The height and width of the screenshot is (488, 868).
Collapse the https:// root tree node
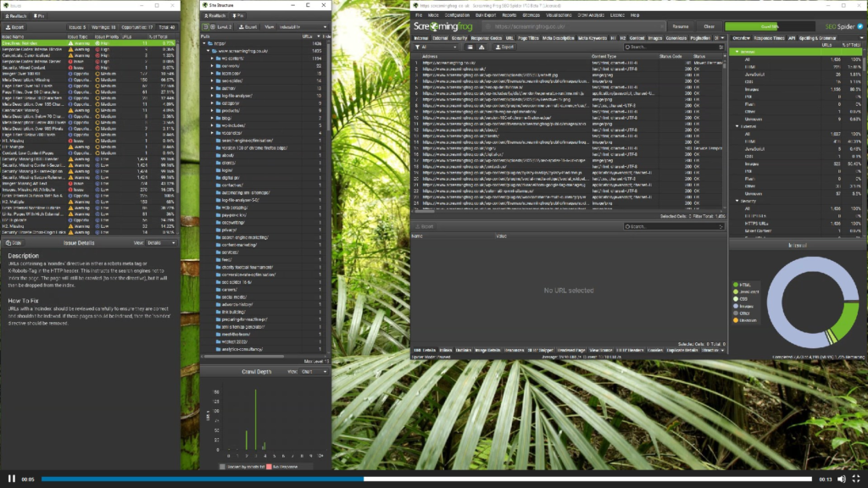205,43
